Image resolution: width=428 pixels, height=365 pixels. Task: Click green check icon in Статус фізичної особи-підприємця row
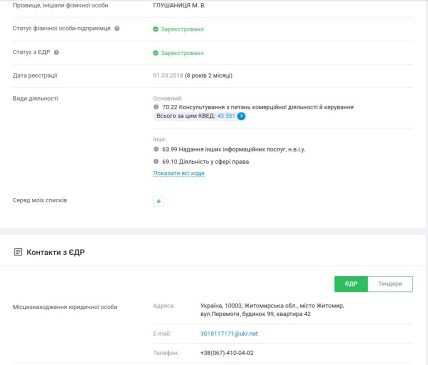[156, 29]
